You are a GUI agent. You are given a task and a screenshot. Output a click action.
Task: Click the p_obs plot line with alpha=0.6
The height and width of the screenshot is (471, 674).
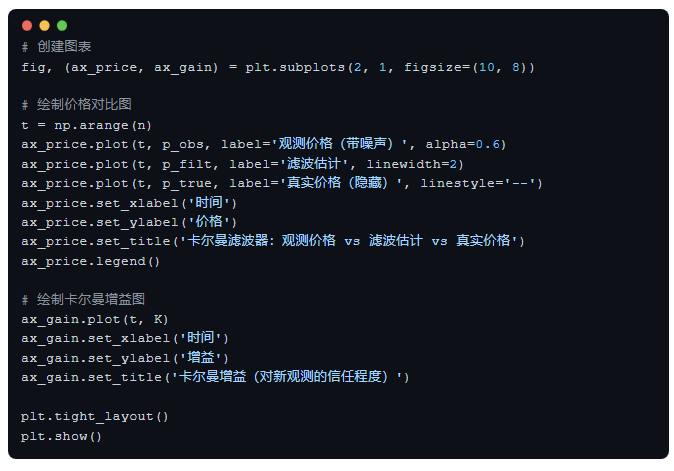click(x=263, y=144)
